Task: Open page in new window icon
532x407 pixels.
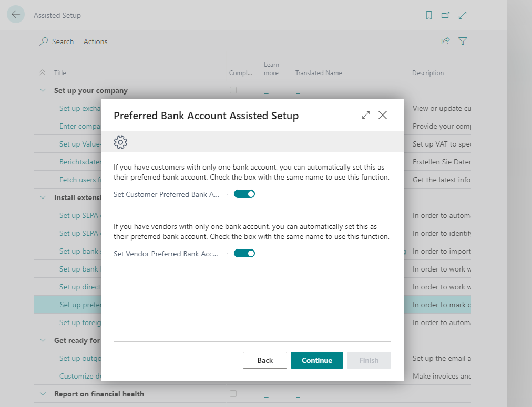Action: [x=445, y=15]
